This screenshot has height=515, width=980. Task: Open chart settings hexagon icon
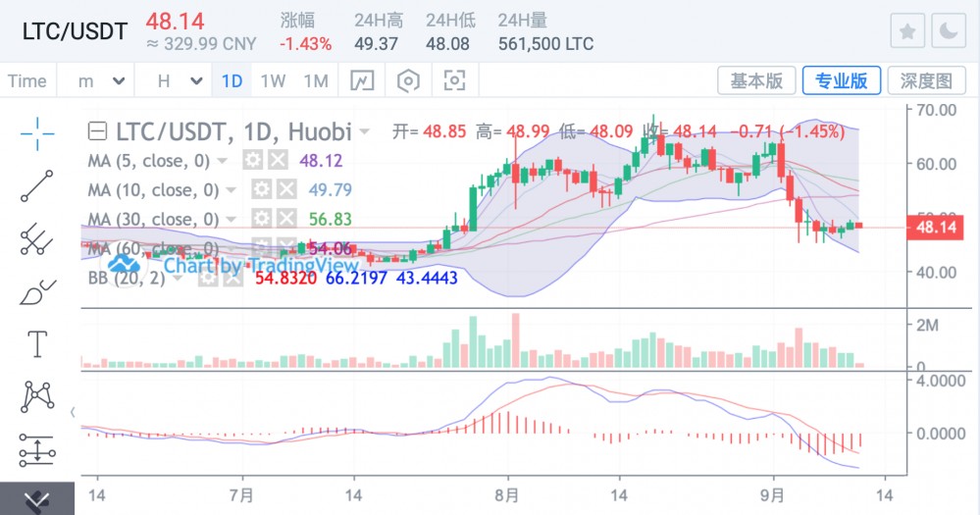[x=408, y=80]
